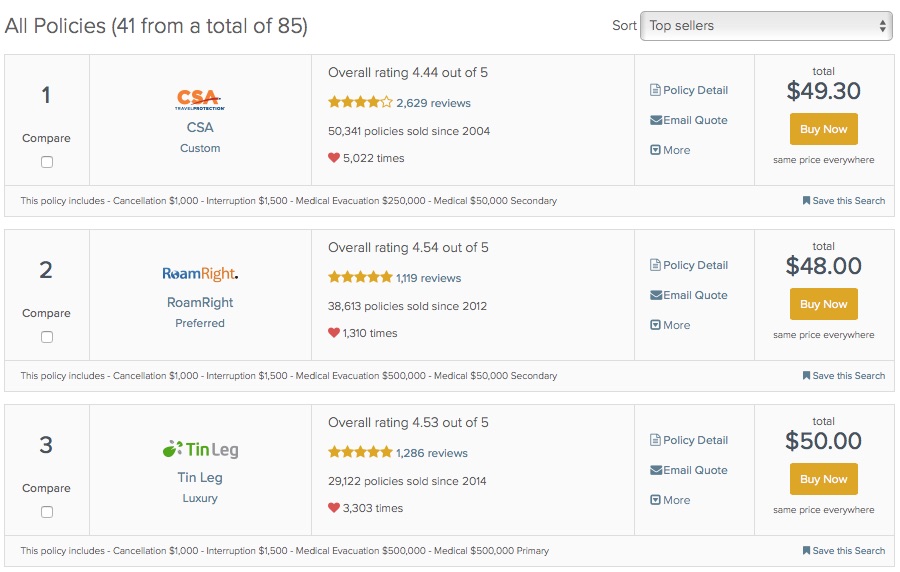900x572 pixels.
Task: Email Quote for the Tin Leg policy
Action: pos(689,470)
